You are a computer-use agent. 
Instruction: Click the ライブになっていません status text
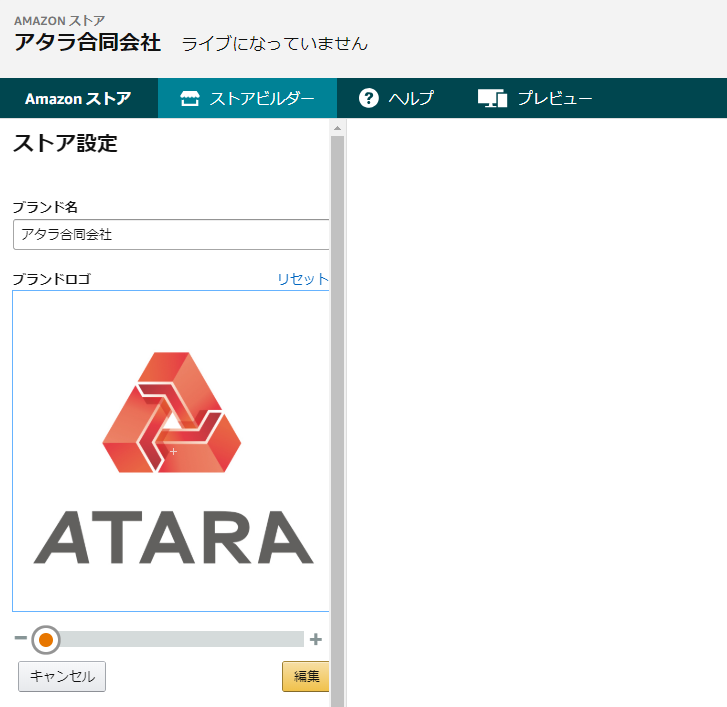tap(275, 44)
